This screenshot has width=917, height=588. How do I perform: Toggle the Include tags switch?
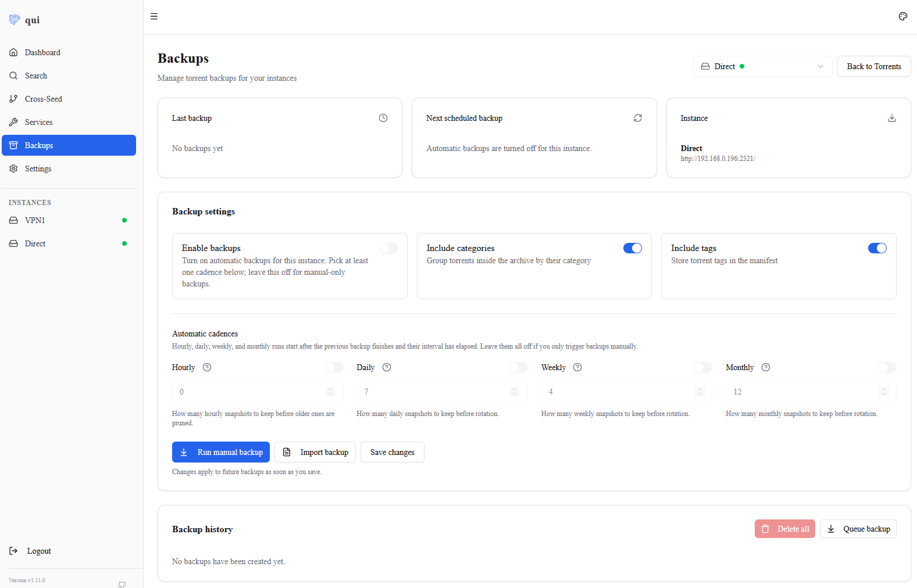877,248
